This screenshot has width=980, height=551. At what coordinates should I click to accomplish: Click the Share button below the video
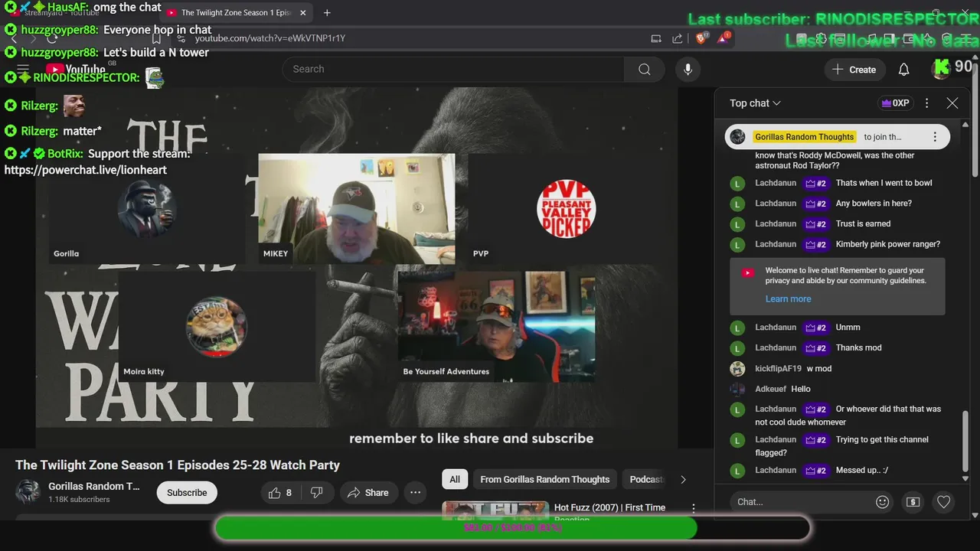(368, 493)
